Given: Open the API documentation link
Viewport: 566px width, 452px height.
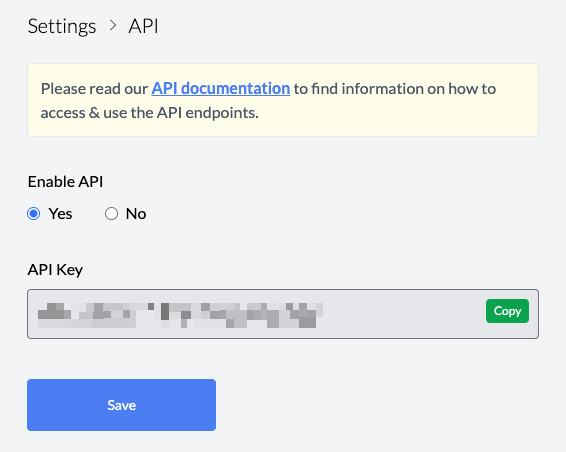Looking at the screenshot, I should point(221,88).
